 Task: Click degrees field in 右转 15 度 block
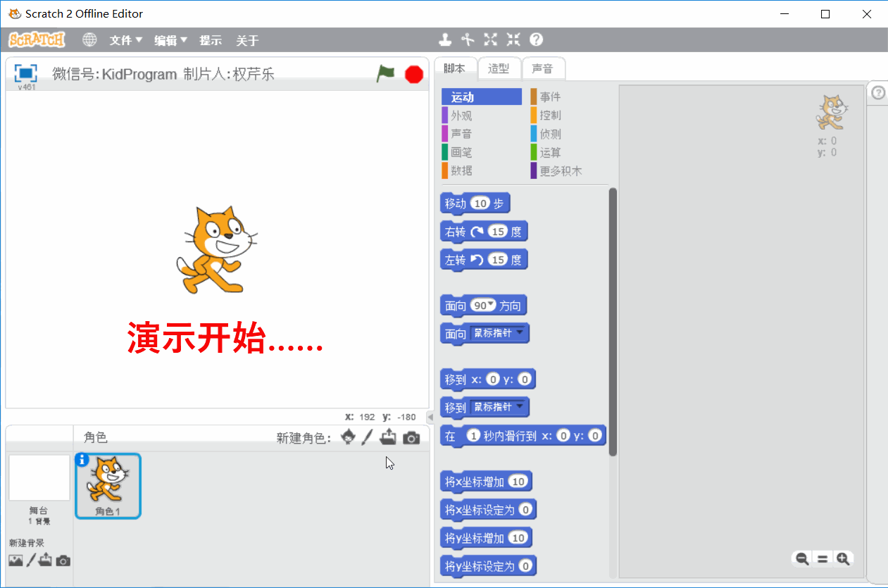click(x=498, y=232)
